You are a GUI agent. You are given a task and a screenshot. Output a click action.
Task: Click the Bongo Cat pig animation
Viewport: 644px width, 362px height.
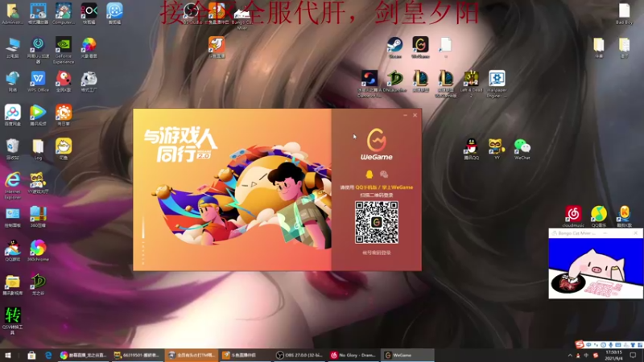tap(596, 268)
